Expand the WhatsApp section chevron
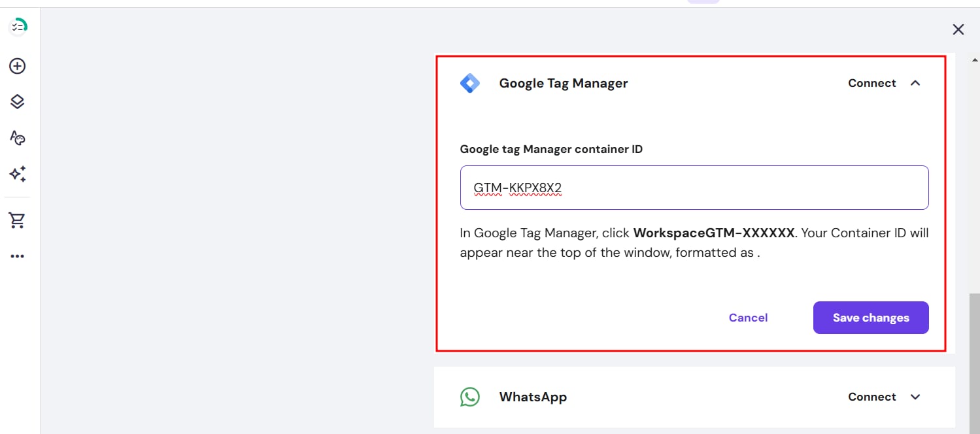980x434 pixels. pos(915,397)
